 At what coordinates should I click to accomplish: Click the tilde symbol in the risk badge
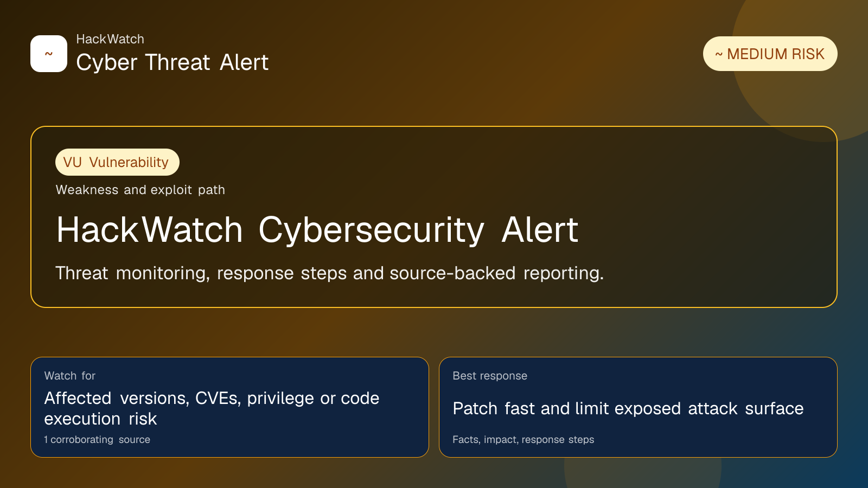tap(718, 54)
